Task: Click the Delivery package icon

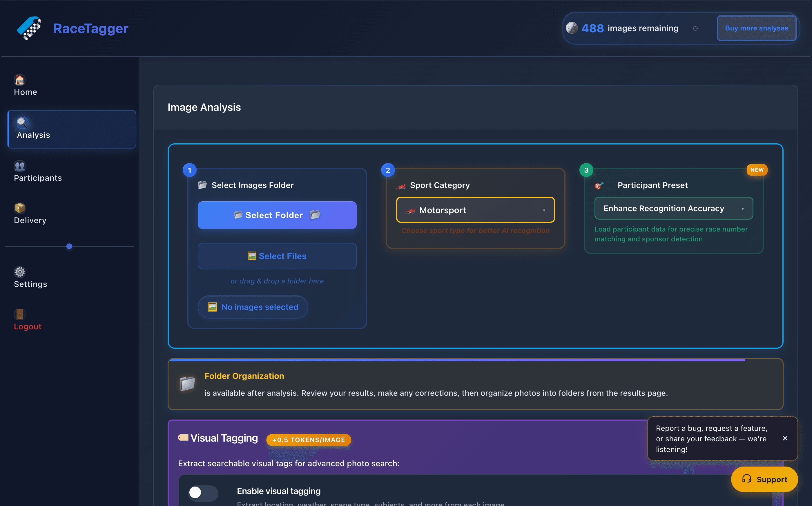Action: coord(20,208)
